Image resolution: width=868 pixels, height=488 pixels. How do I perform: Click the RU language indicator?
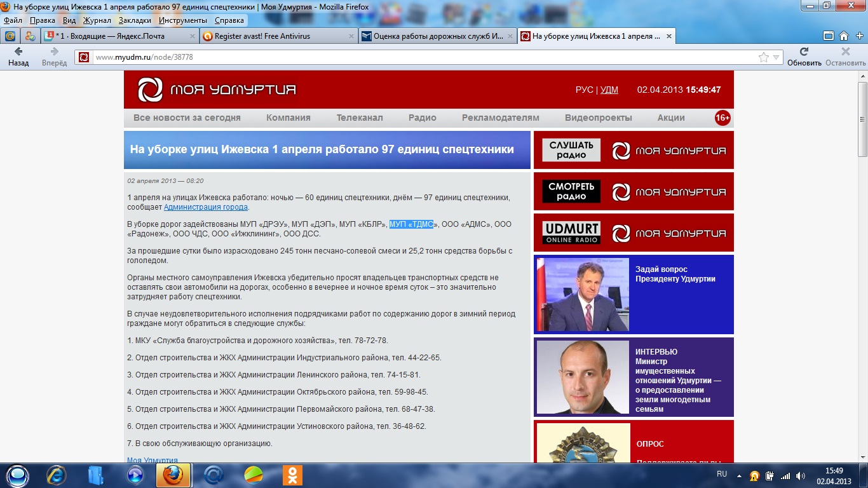[722, 474]
